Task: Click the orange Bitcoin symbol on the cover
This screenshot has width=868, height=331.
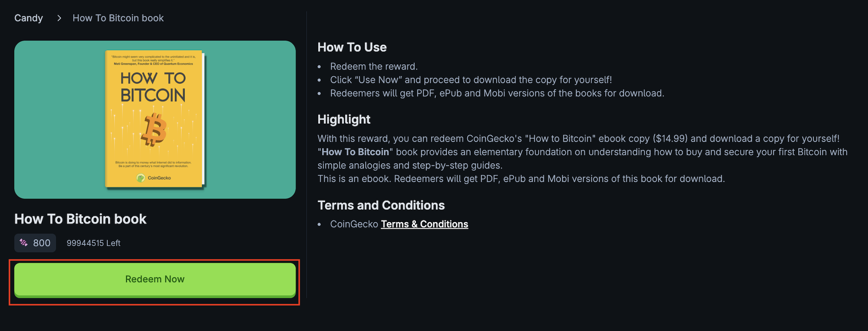Action: [154, 129]
